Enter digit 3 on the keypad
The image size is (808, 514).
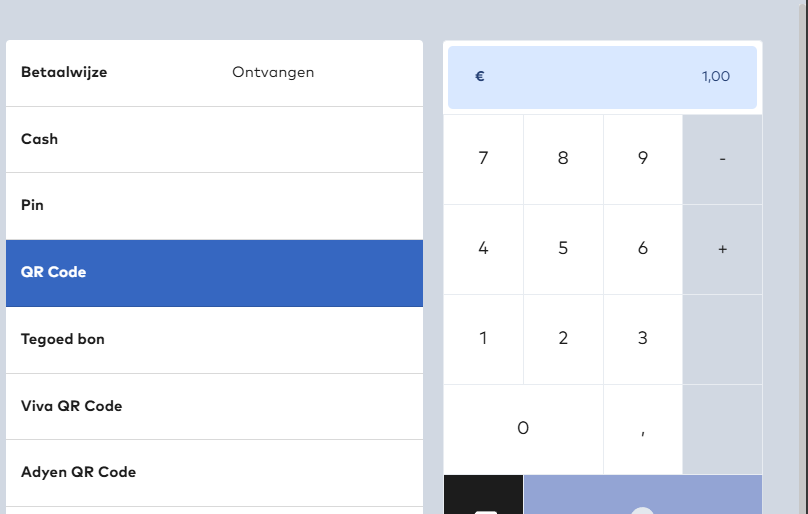point(642,339)
